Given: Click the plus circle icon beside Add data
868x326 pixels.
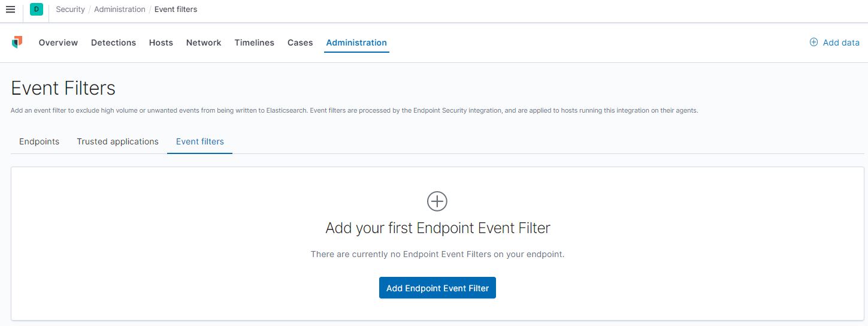Looking at the screenshot, I should (x=813, y=43).
